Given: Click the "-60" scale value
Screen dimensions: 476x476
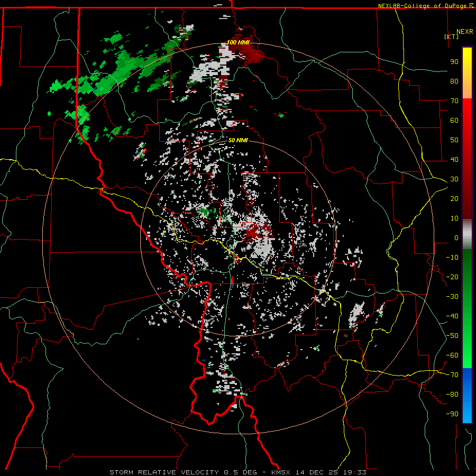Looking at the screenshot, I should pyautogui.click(x=452, y=355).
